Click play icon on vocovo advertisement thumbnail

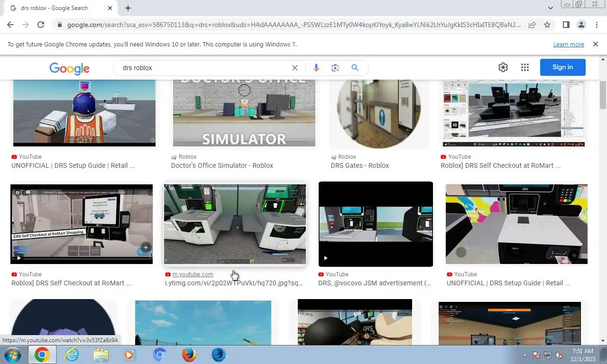click(325, 258)
